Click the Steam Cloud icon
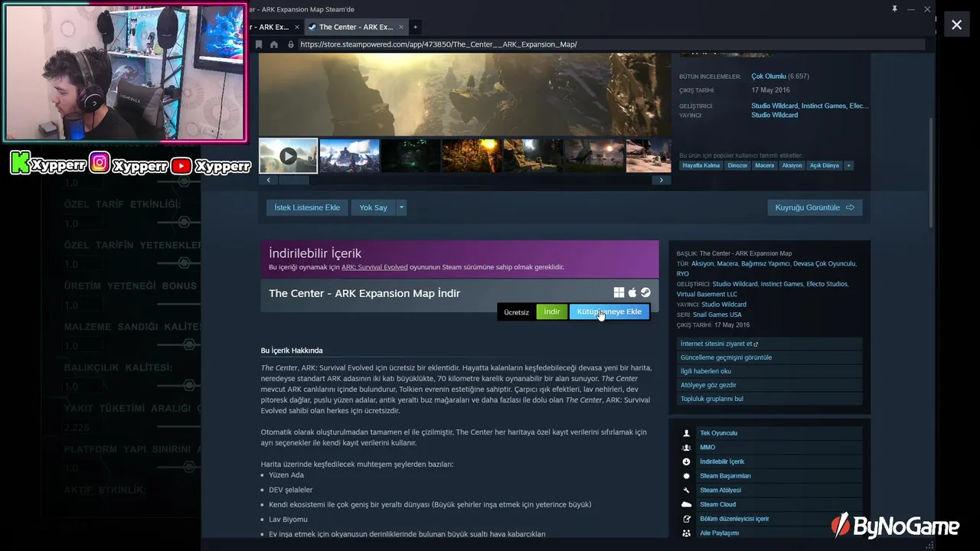This screenshot has height=551, width=980. (686, 504)
